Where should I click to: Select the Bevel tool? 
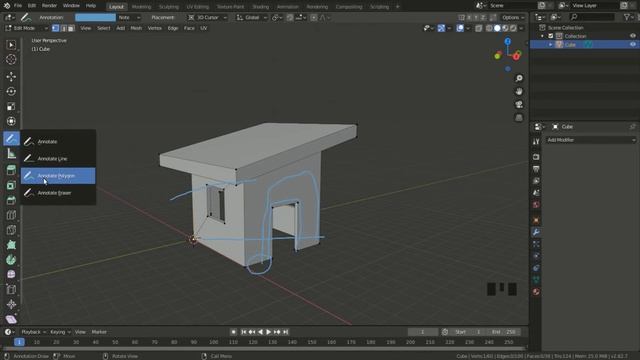(11, 200)
